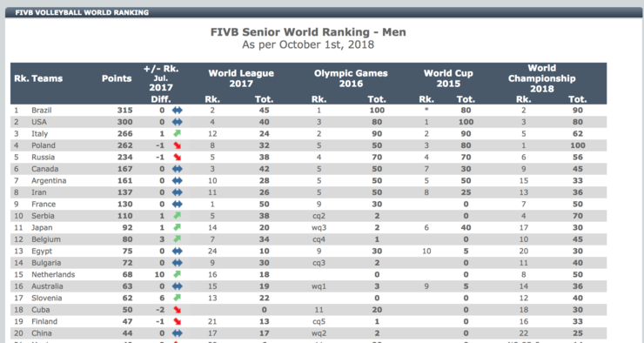This screenshot has width=644, height=343.
Task: Click the green up arrow in Italy's row
Action: pos(177,133)
